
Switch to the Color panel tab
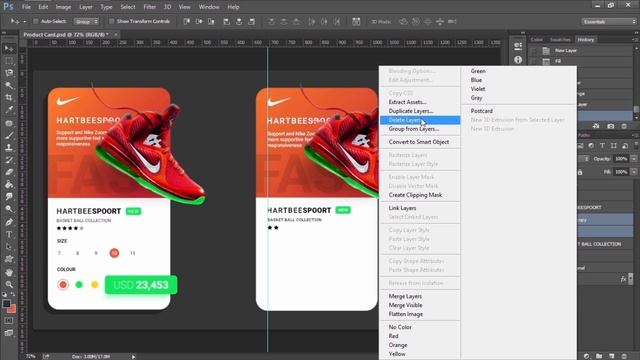coord(537,40)
